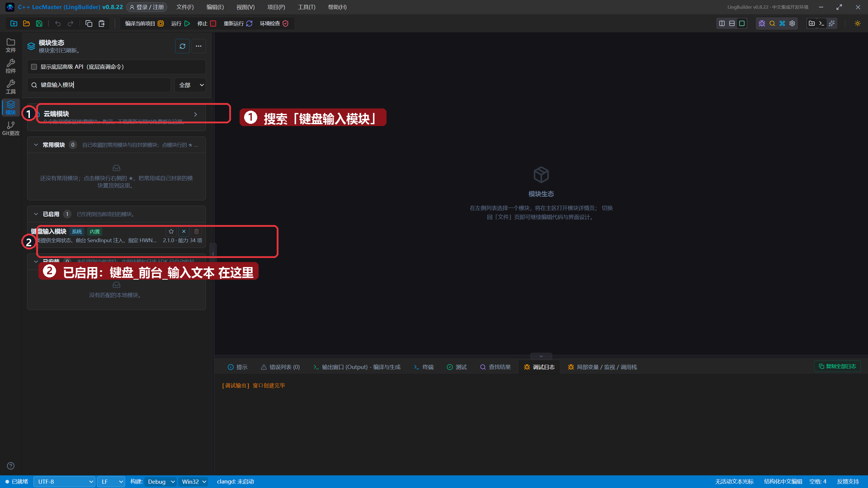This screenshot has width=868, height=488.
Task: Star the 键盘输入模块 as favorite
Action: pyautogui.click(x=171, y=231)
